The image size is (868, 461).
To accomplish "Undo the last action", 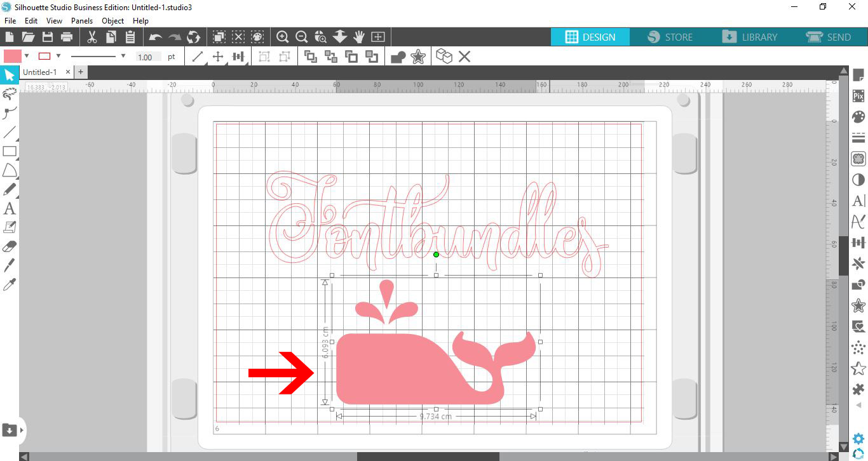I will pos(156,37).
